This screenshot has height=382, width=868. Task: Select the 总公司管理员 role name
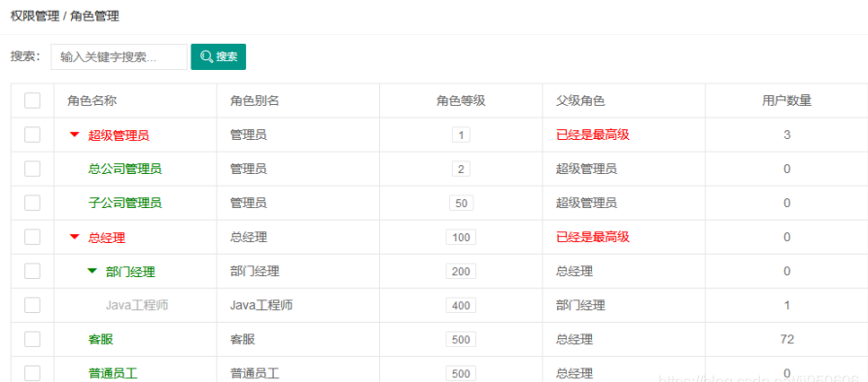coord(125,169)
